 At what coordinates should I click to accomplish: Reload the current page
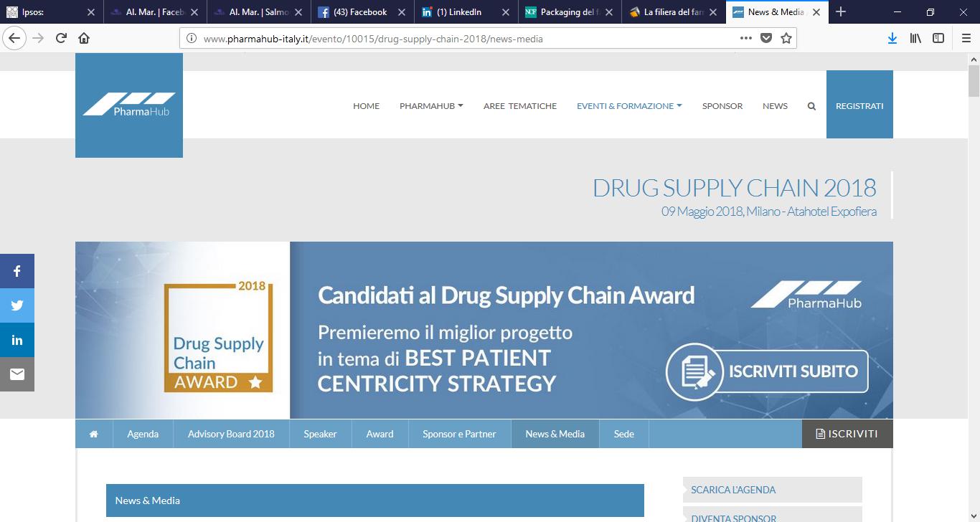tap(62, 38)
